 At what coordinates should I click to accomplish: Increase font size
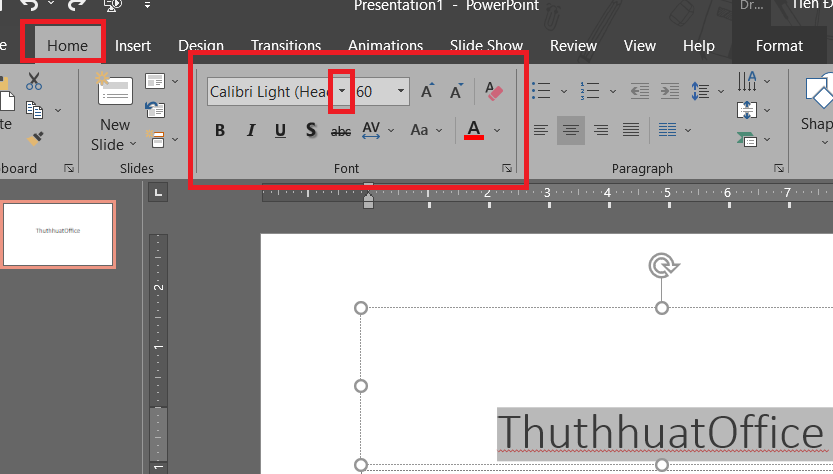427,91
